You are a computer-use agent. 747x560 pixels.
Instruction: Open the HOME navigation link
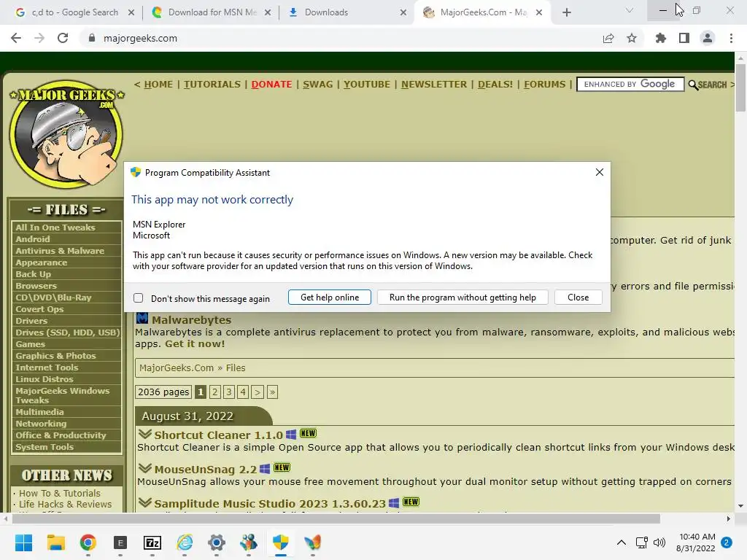[158, 85]
